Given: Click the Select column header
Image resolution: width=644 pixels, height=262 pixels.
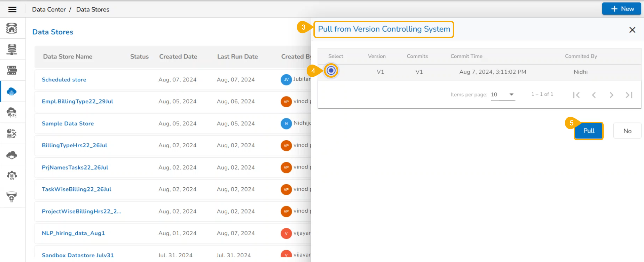Looking at the screenshot, I should [x=336, y=56].
